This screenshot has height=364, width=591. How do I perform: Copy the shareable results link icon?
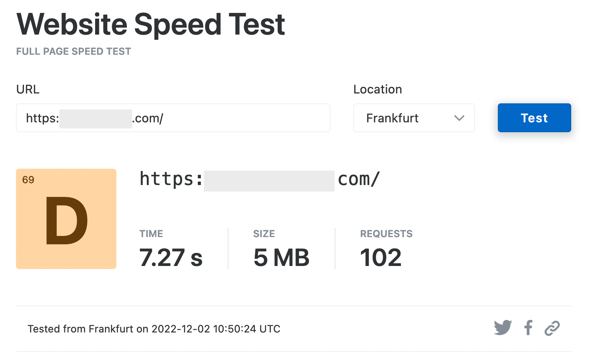[x=552, y=328]
